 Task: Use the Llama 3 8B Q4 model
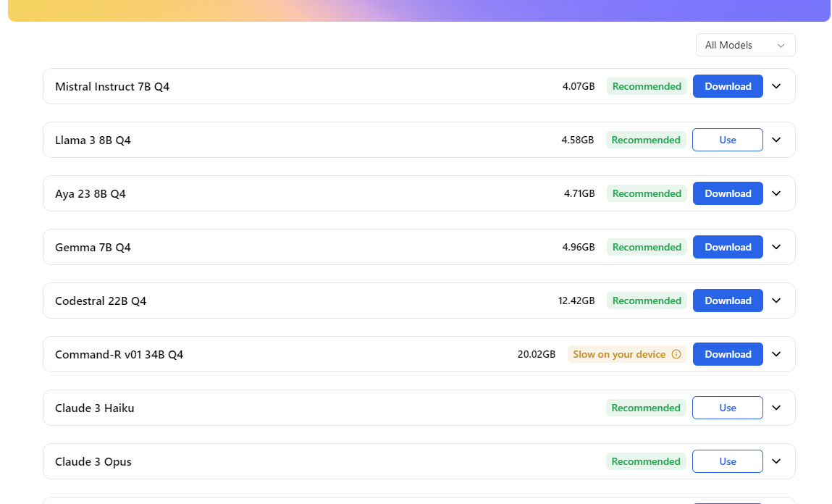pos(727,140)
